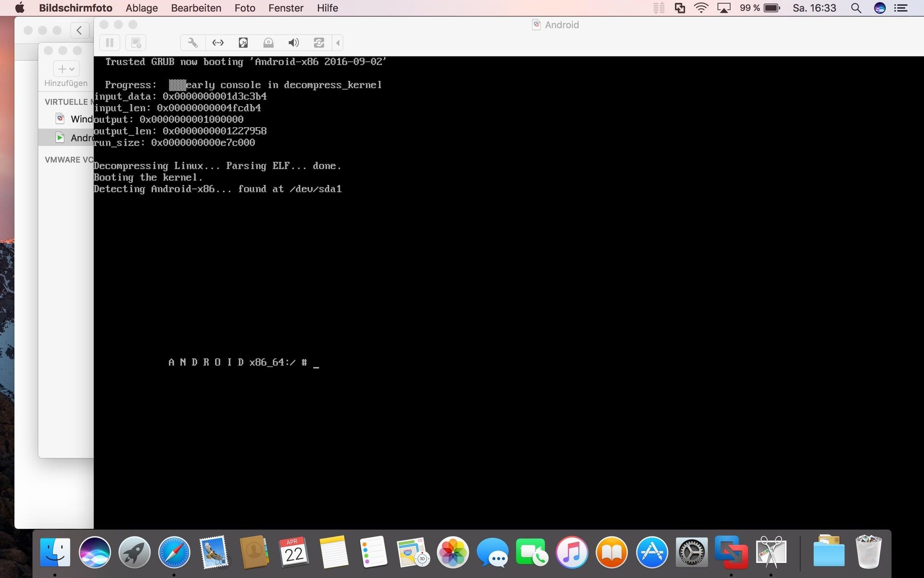Image resolution: width=924 pixels, height=578 pixels.
Task: Click the hard disk toolbar icon
Action: (243, 43)
